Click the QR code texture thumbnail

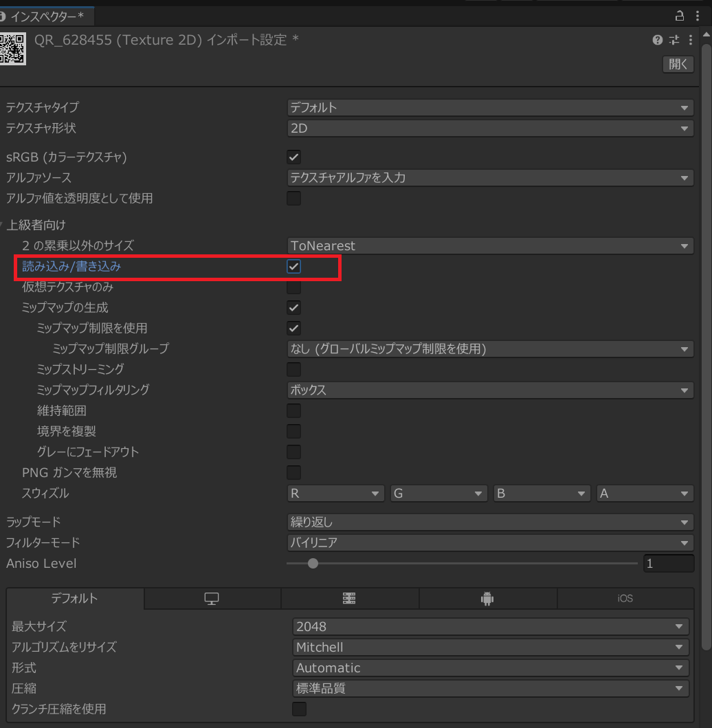point(14,49)
